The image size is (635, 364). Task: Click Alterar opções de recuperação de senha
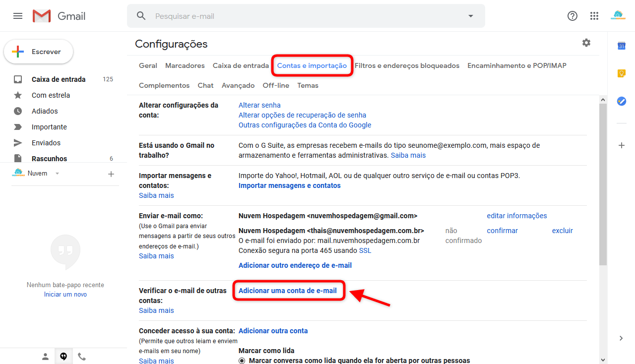(302, 115)
